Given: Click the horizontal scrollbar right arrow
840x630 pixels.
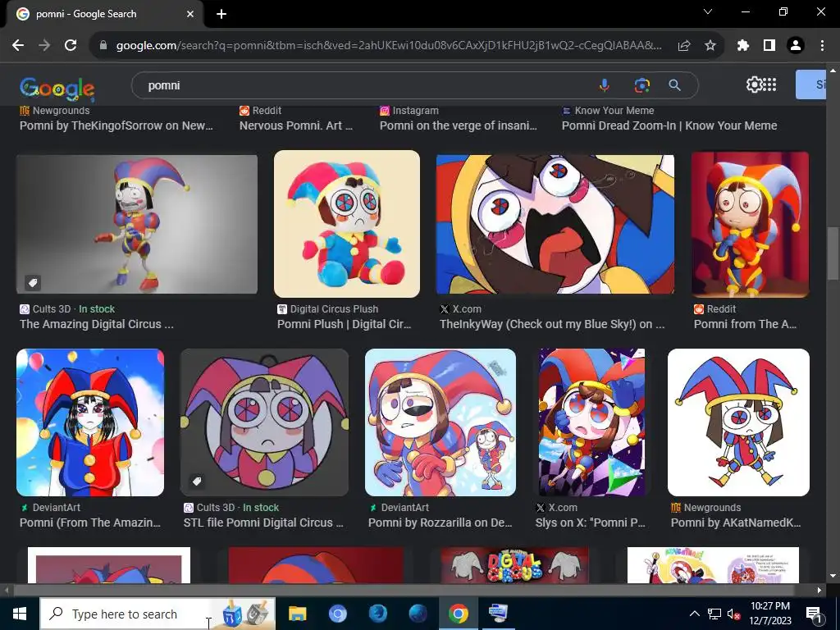Looking at the screenshot, I should (x=819, y=591).
